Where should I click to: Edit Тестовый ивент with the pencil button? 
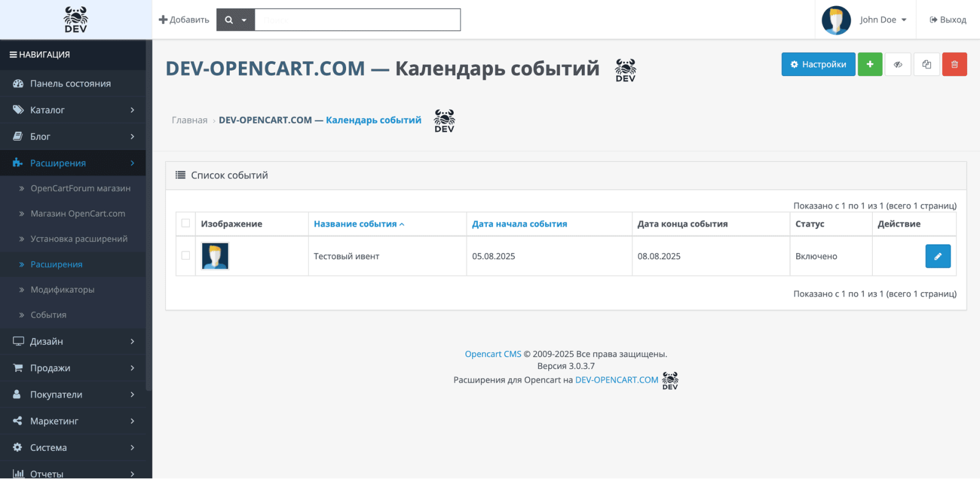tap(938, 256)
